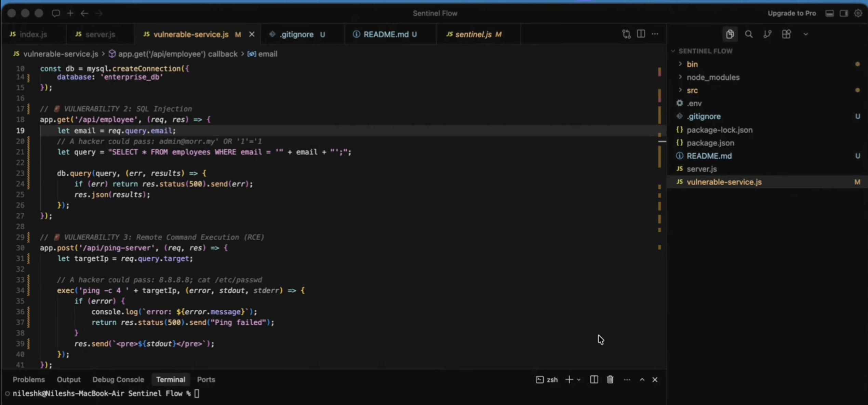This screenshot has height=405, width=868.
Task: Expand the src folder
Action: (692, 91)
